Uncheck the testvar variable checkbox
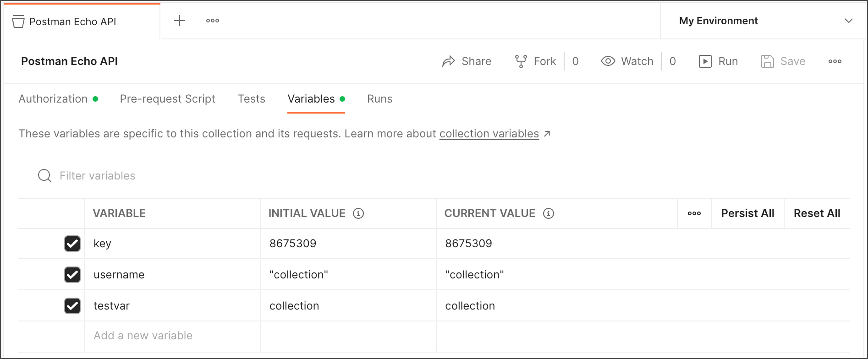The image size is (868, 359). coord(72,306)
